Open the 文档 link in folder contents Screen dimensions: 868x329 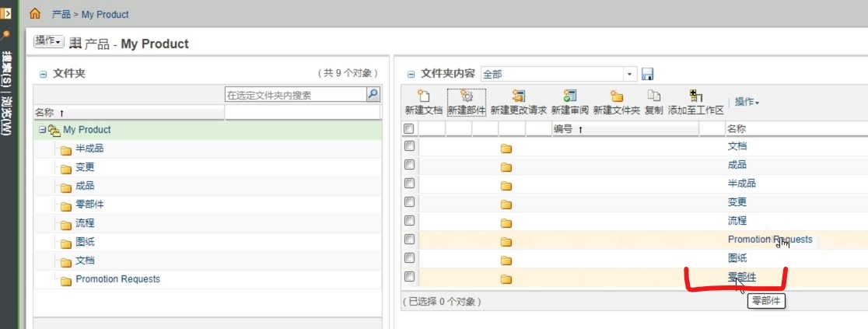737,146
